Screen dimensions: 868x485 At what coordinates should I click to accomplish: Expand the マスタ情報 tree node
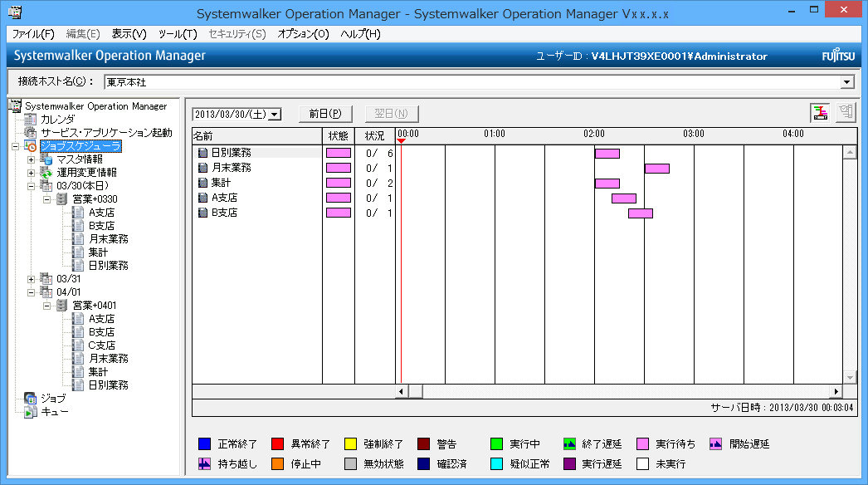tap(32, 159)
